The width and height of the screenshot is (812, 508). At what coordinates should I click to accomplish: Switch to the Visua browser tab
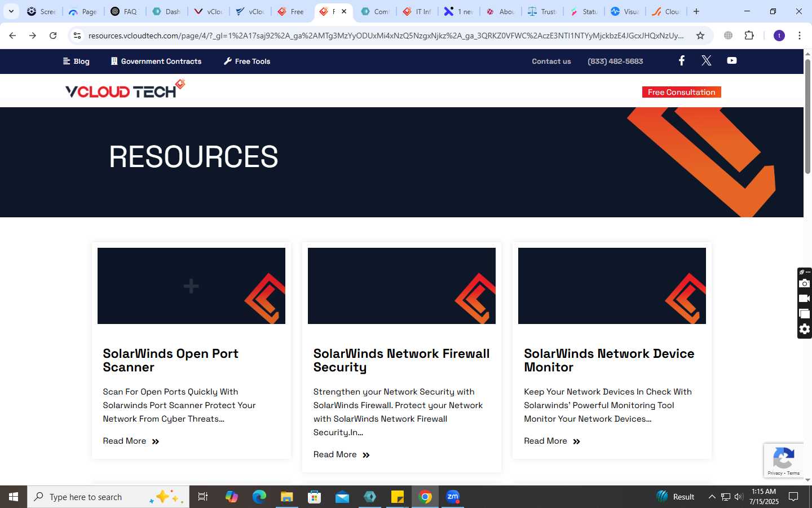point(625,11)
